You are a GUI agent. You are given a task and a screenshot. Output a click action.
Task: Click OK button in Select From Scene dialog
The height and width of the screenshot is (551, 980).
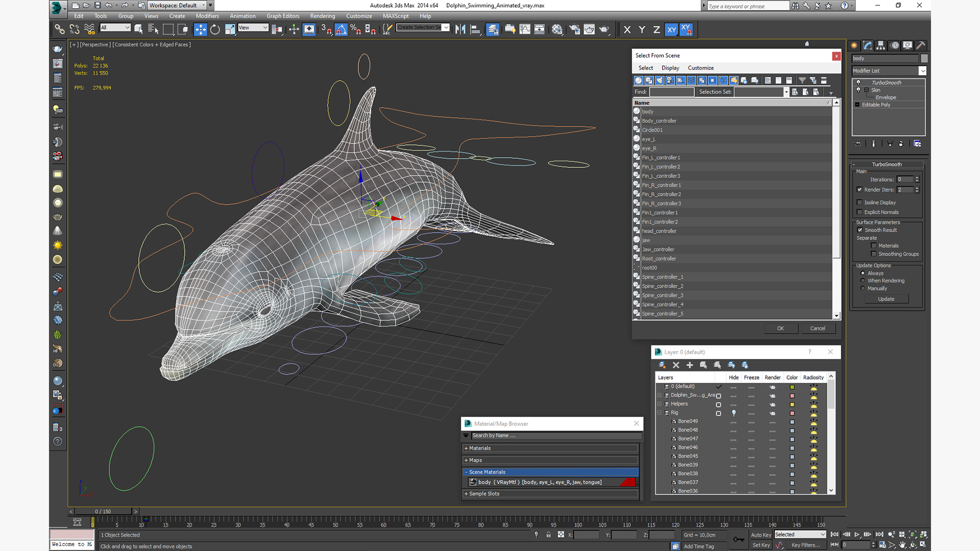780,328
